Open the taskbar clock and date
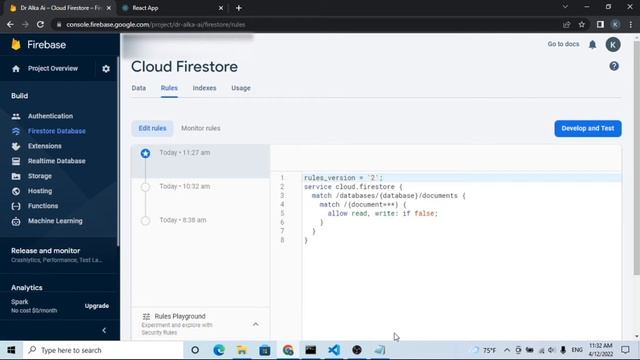640x360 pixels. [600, 350]
